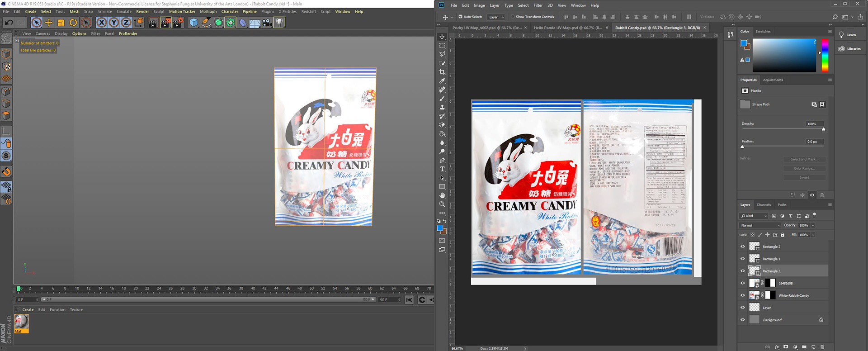868x351 pixels.
Task: Switch to the Channels tab
Action: [x=764, y=205]
